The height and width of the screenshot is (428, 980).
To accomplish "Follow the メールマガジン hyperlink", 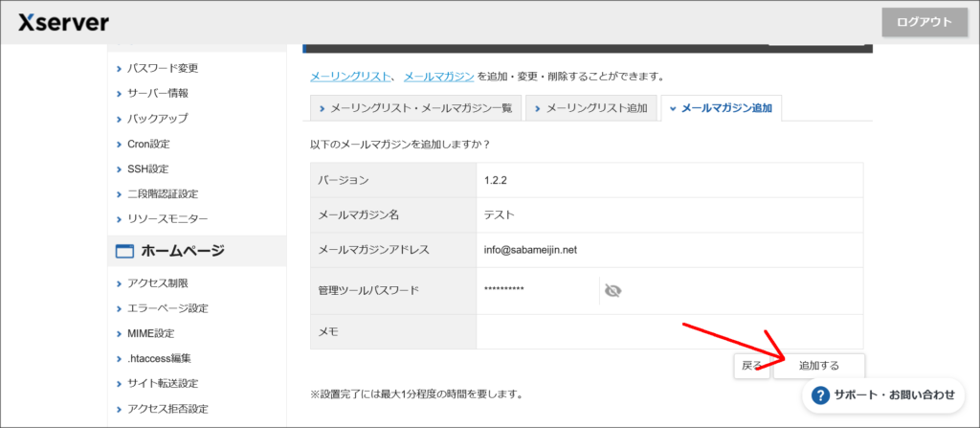I will tap(438, 77).
